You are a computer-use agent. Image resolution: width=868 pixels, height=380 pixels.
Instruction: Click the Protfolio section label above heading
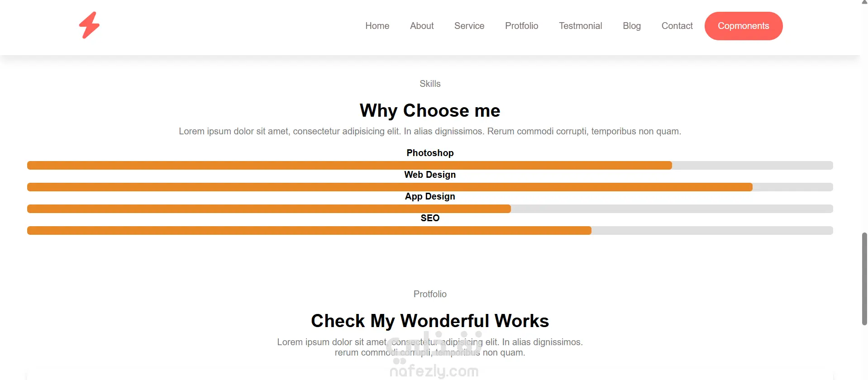click(430, 294)
